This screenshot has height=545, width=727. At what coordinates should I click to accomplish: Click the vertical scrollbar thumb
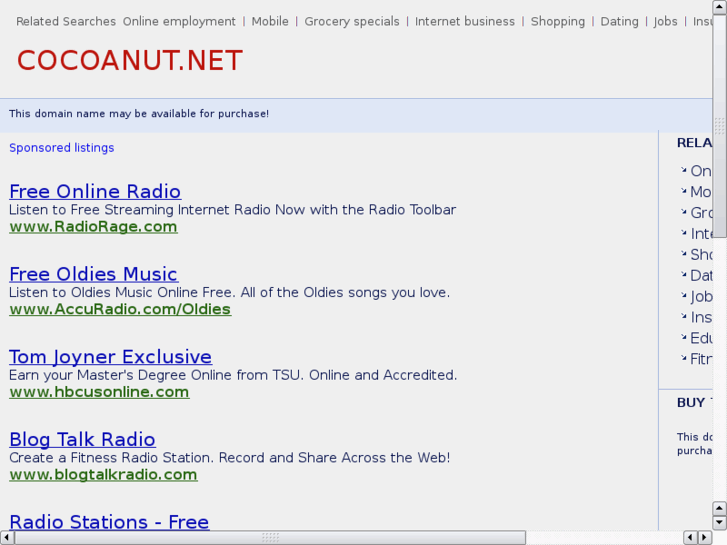point(719,126)
